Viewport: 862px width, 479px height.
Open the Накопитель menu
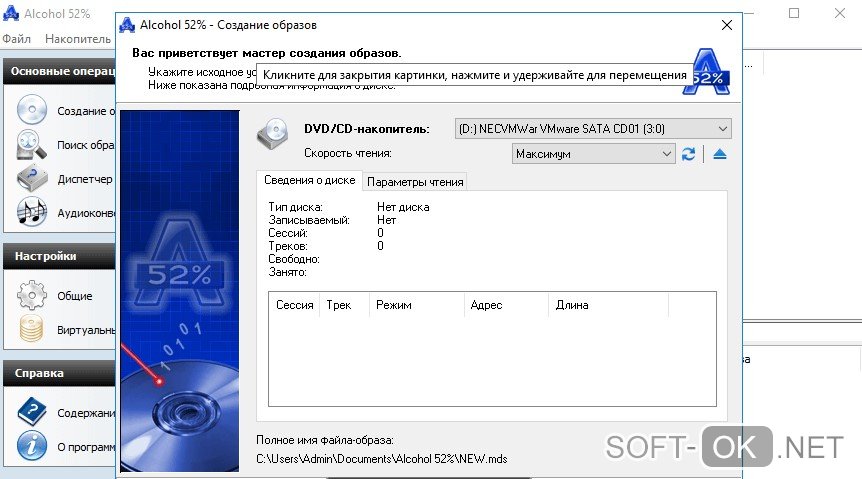point(78,39)
